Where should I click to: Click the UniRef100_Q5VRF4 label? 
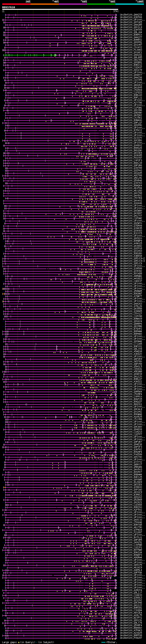click(x=131, y=625)
